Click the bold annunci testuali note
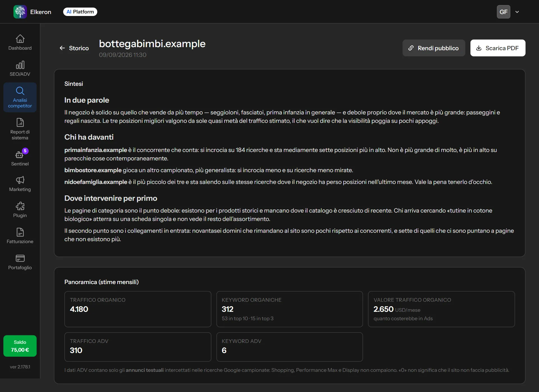Screen dimensions: 539x392 (x=145, y=370)
